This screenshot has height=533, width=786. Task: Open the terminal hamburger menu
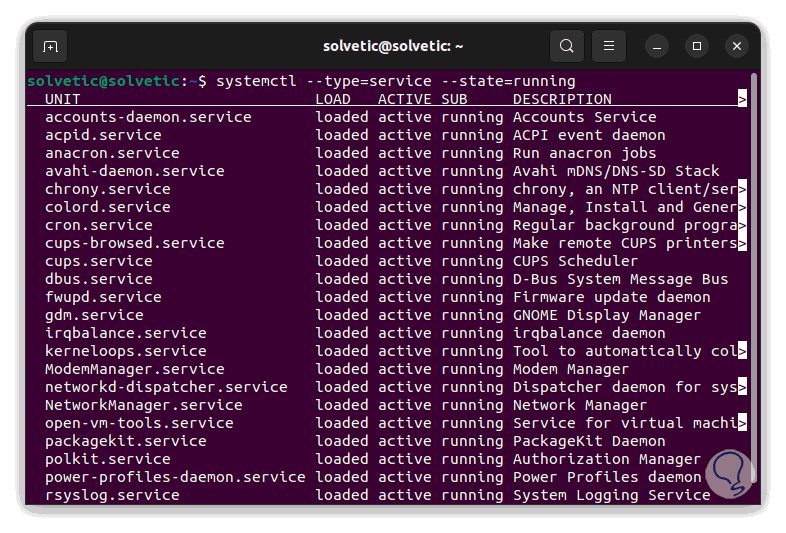tap(608, 46)
